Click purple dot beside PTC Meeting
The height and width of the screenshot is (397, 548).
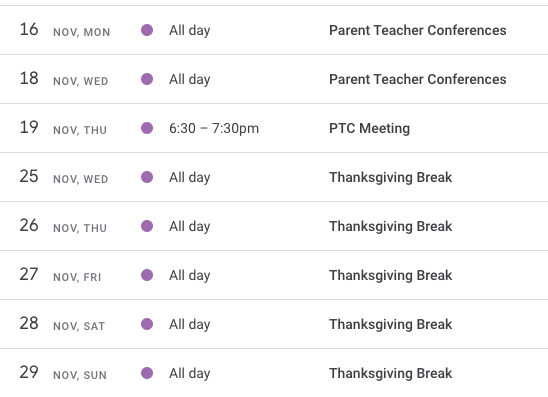coord(147,128)
